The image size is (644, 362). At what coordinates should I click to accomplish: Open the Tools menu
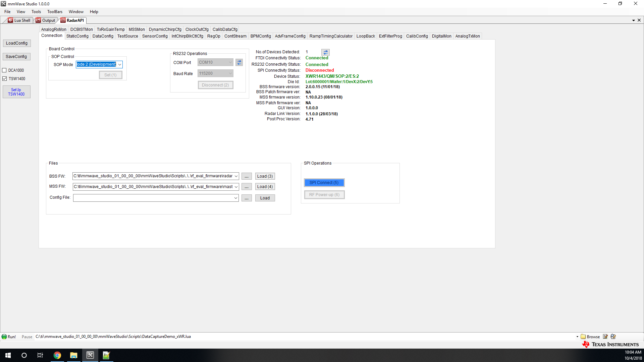[x=36, y=12]
